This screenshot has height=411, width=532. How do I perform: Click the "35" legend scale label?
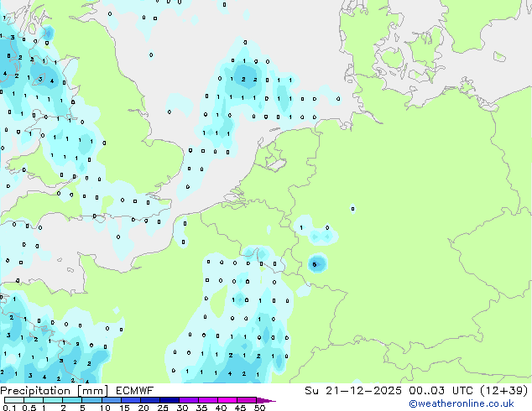201,408
